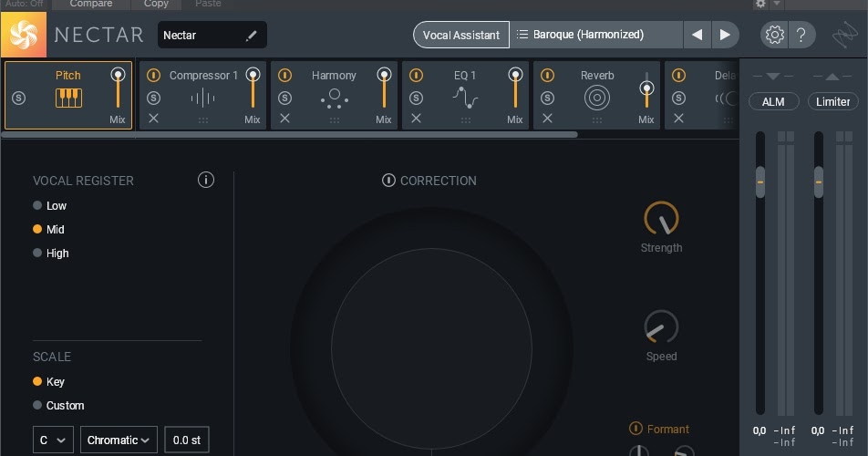The height and width of the screenshot is (456, 868).
Task: Toggle the Correction power button
Action: [388, 181]
